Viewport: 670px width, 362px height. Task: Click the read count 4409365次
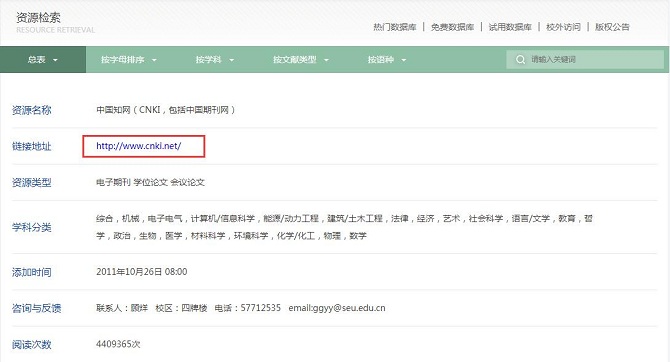click(118, 344)
